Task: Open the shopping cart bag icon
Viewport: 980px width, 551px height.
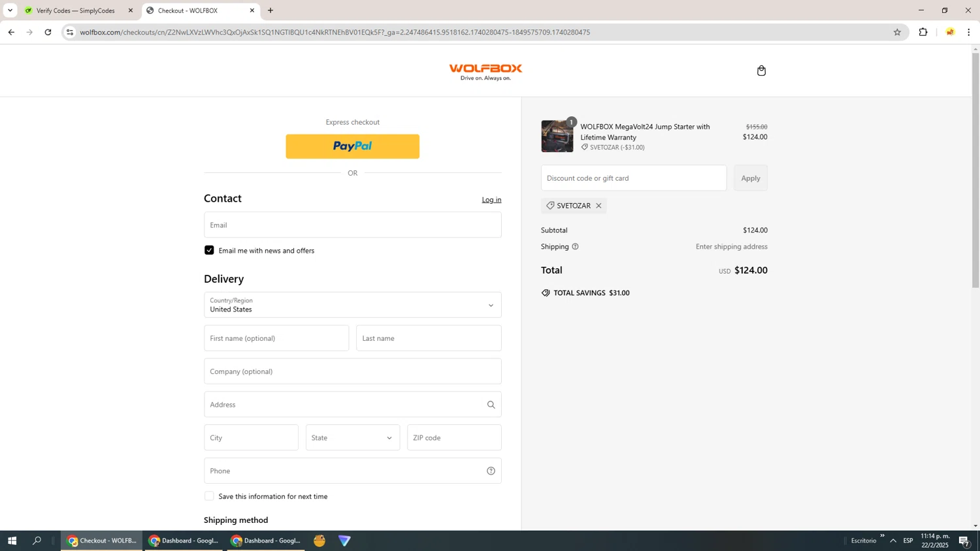Action: coord(761,71)
